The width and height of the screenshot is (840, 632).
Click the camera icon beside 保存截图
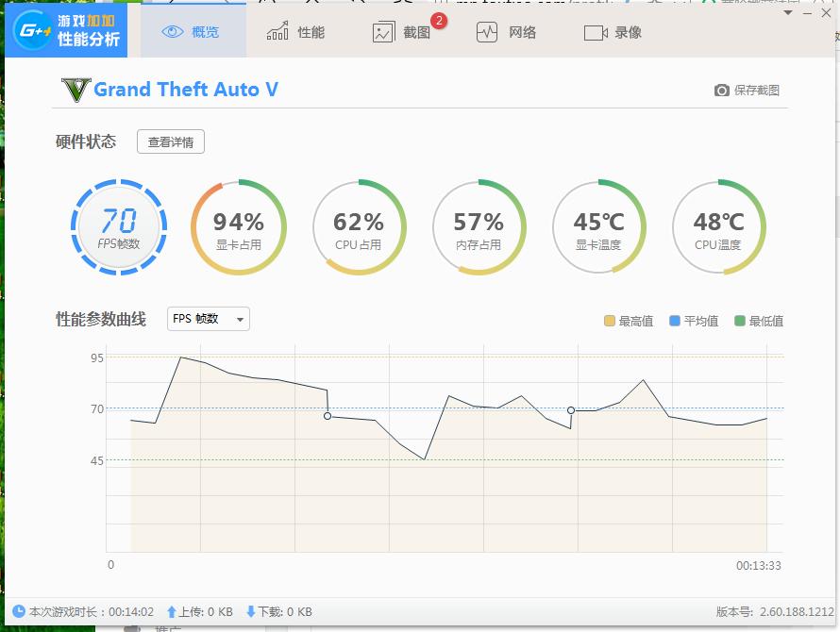pos(720,90)
